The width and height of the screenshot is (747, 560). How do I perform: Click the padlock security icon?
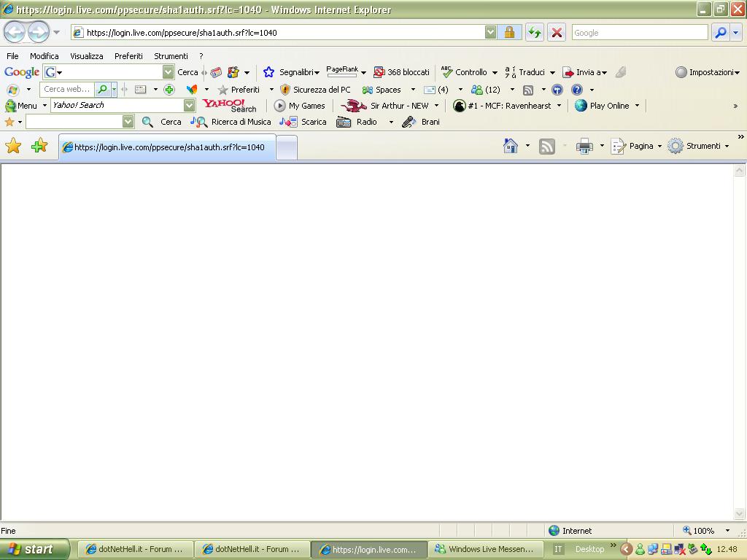[509, 32]
